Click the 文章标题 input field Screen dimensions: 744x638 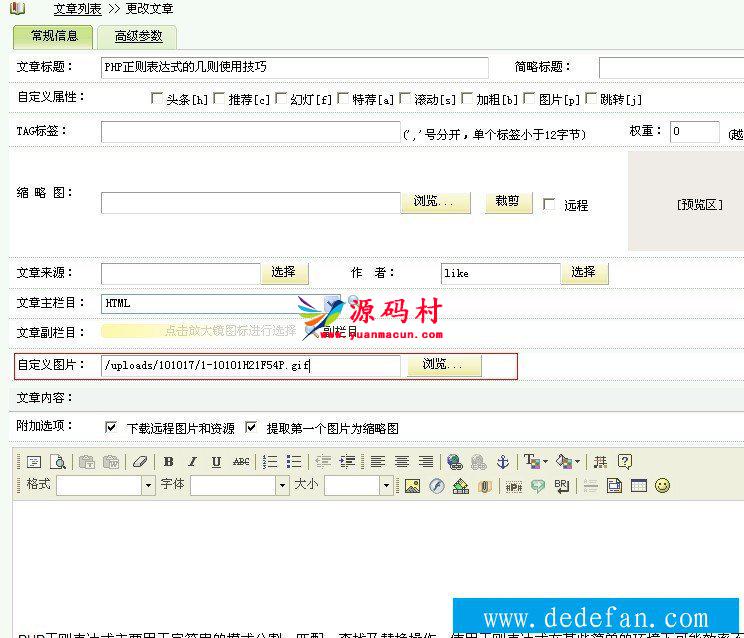(x=295, y=67)
